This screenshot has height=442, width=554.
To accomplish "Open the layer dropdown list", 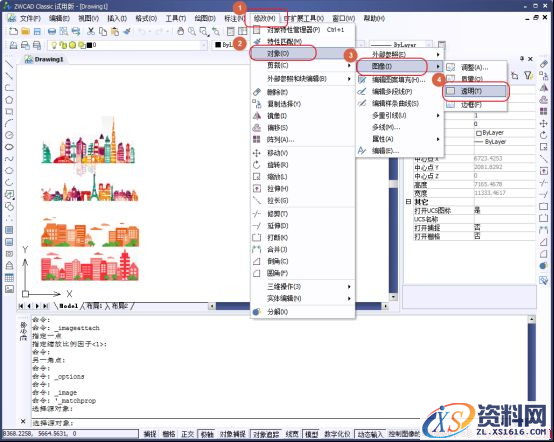I will (204, 45).
